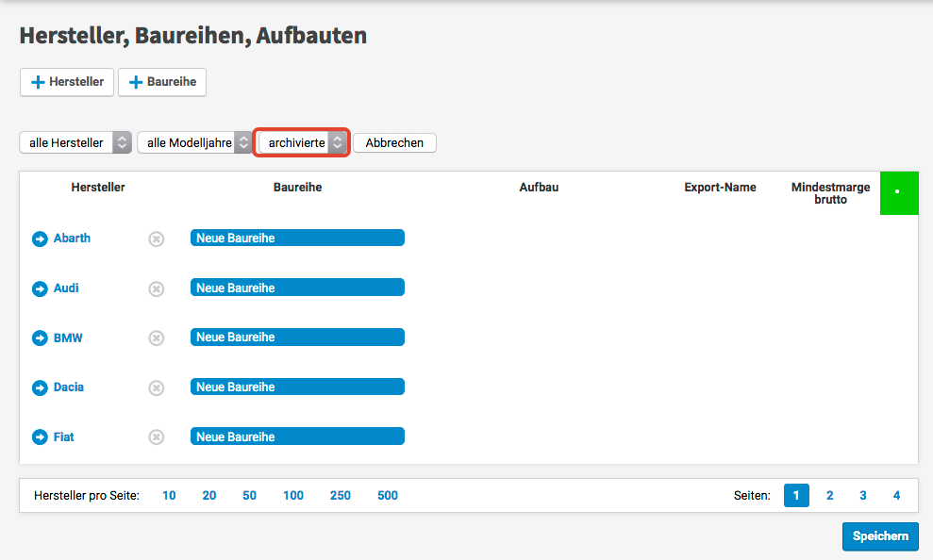Screen dimensions: 933x560
Task: Expand the 'archivierte' filter dropdown
Action: click(302, 142)
